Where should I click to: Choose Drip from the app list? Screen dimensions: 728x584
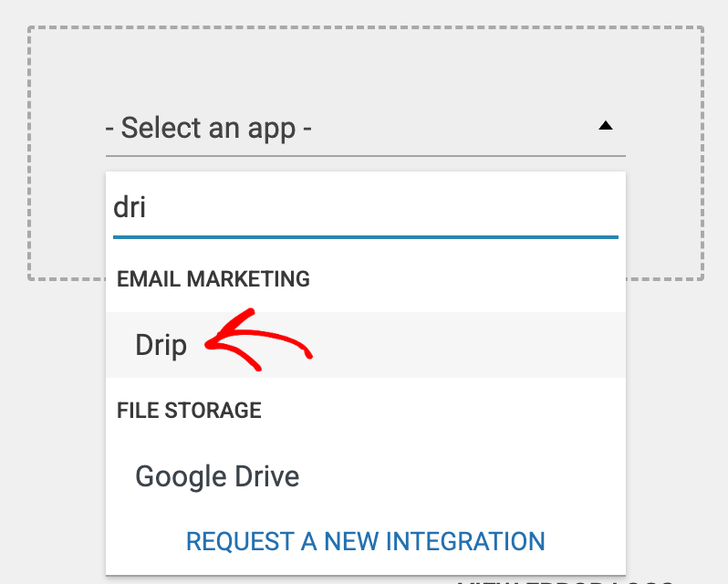pos(366,345)
